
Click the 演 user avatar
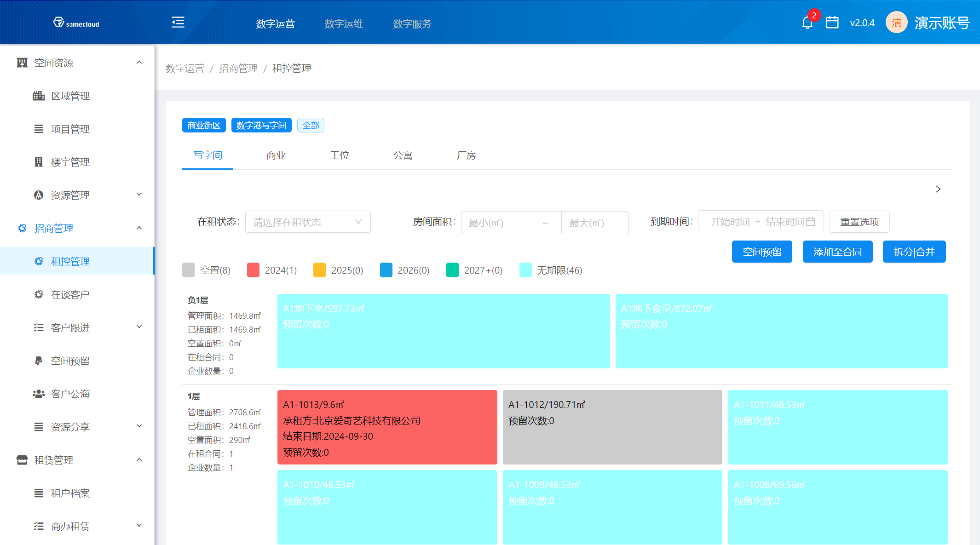click(x=896, y=23)
